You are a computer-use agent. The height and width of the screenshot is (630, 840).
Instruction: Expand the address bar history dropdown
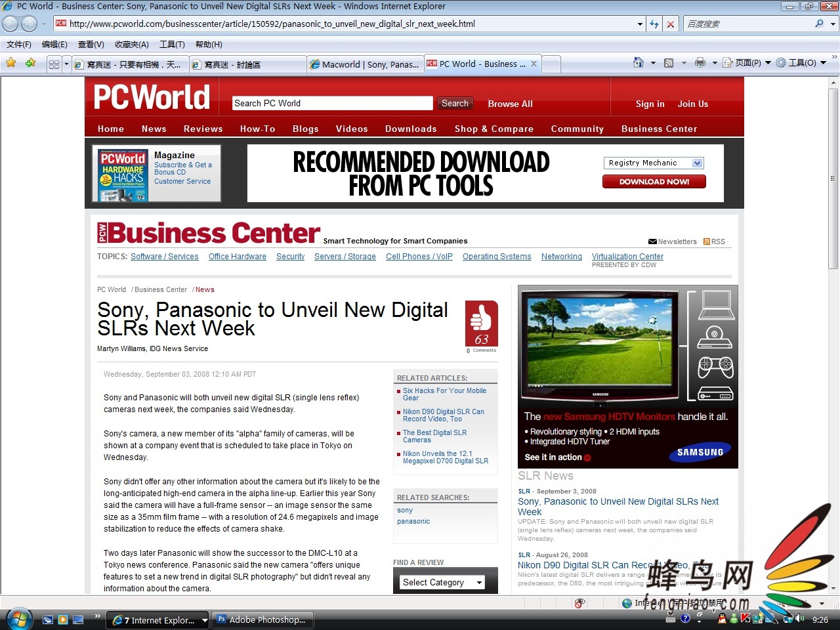click(640, 24)
